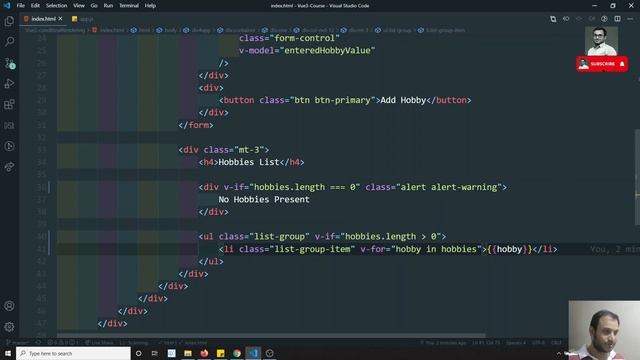Click the closing </form> tag
The image size is (640, 360).
point(196,125)
